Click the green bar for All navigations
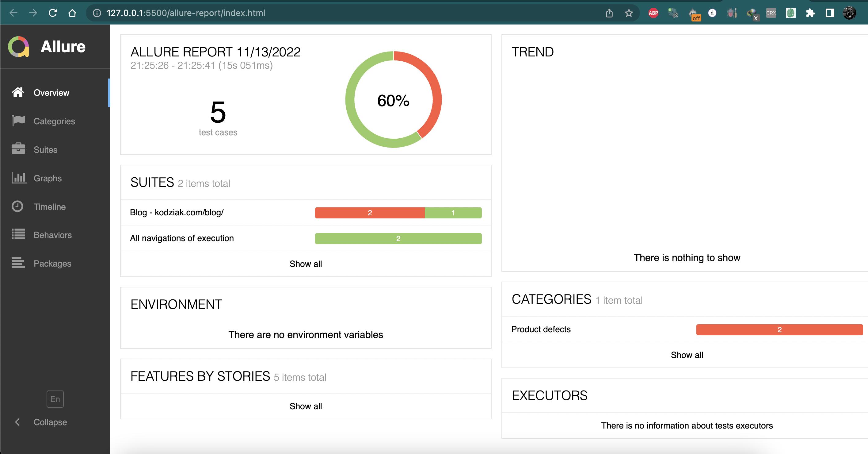Viewport: 868px width, 454px height. click(398, 238)
